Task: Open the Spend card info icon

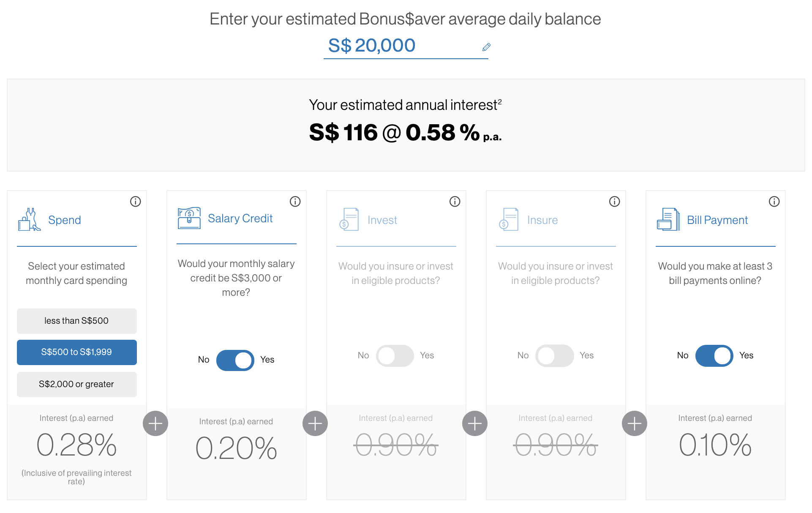Action: click(x=135, y=202)
